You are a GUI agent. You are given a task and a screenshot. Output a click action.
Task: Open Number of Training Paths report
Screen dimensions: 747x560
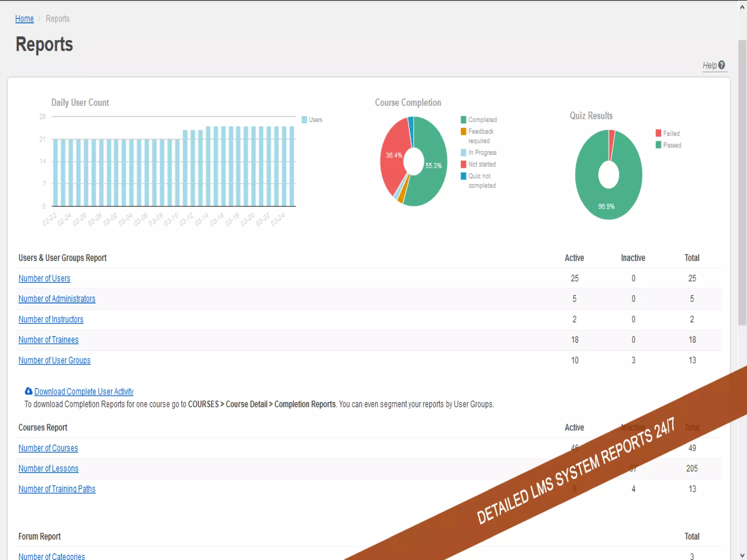57,489
